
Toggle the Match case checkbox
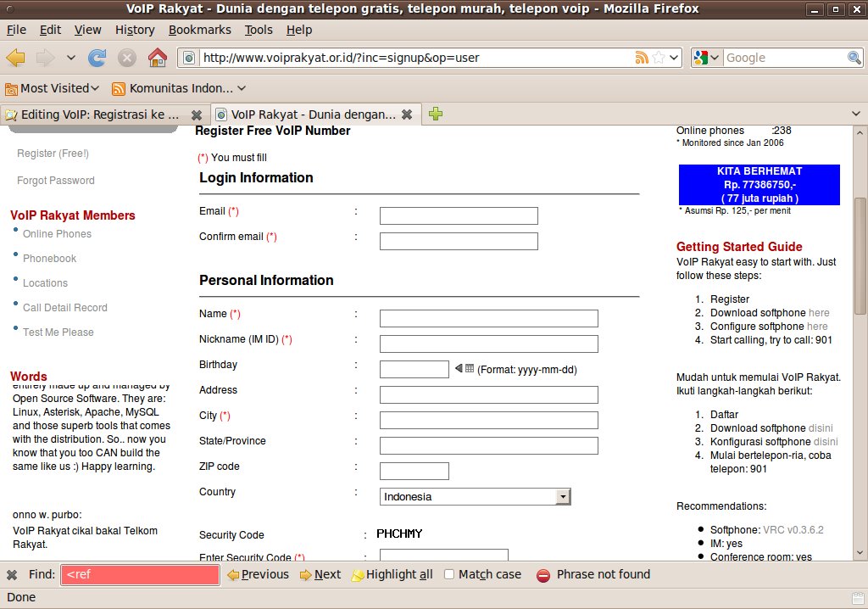pos(450,574)
